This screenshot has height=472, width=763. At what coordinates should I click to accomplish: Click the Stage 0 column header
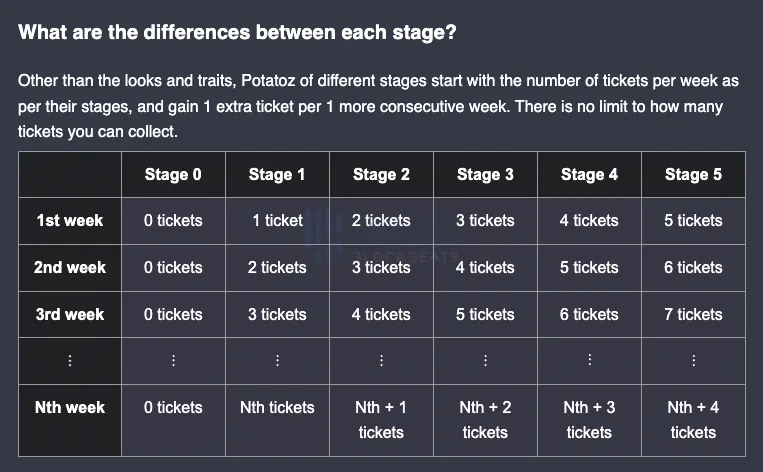[x=173, y=174]
